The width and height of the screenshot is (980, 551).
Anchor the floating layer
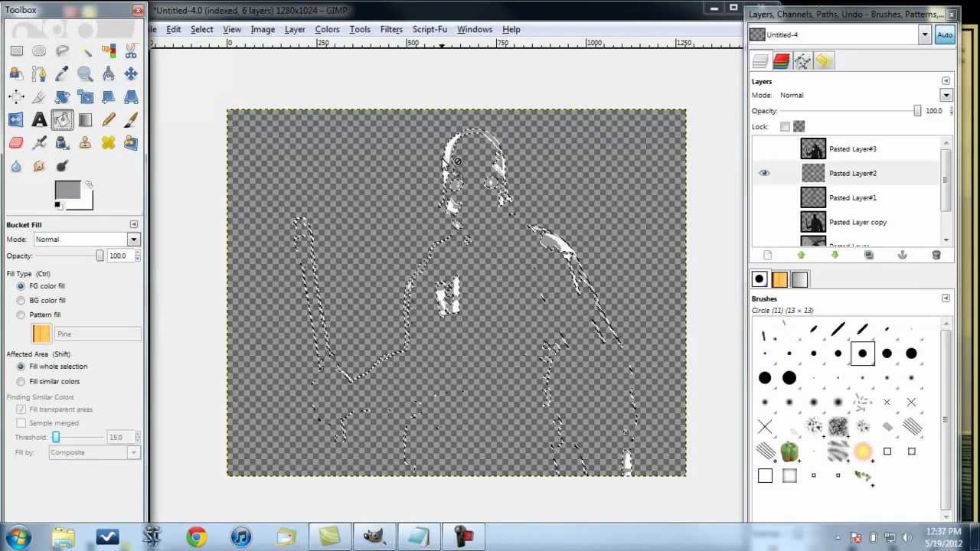coord(902,255)
